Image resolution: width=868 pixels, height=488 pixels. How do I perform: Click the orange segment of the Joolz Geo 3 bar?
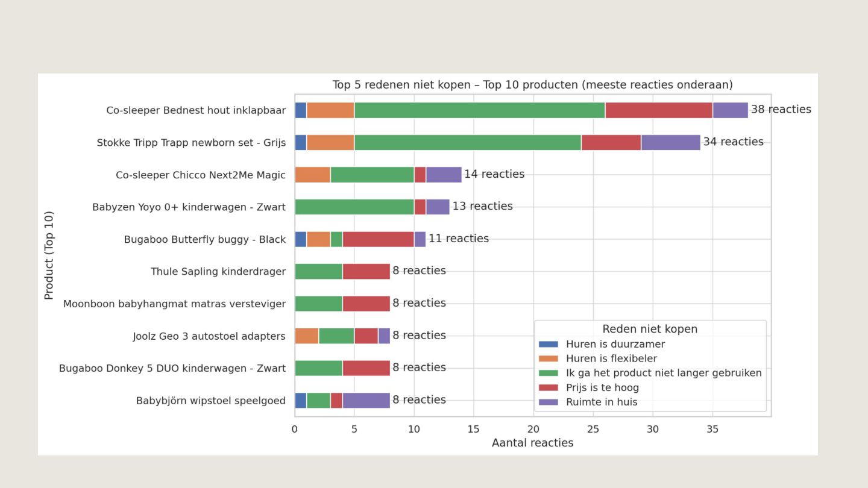click(x=306, y=336)
